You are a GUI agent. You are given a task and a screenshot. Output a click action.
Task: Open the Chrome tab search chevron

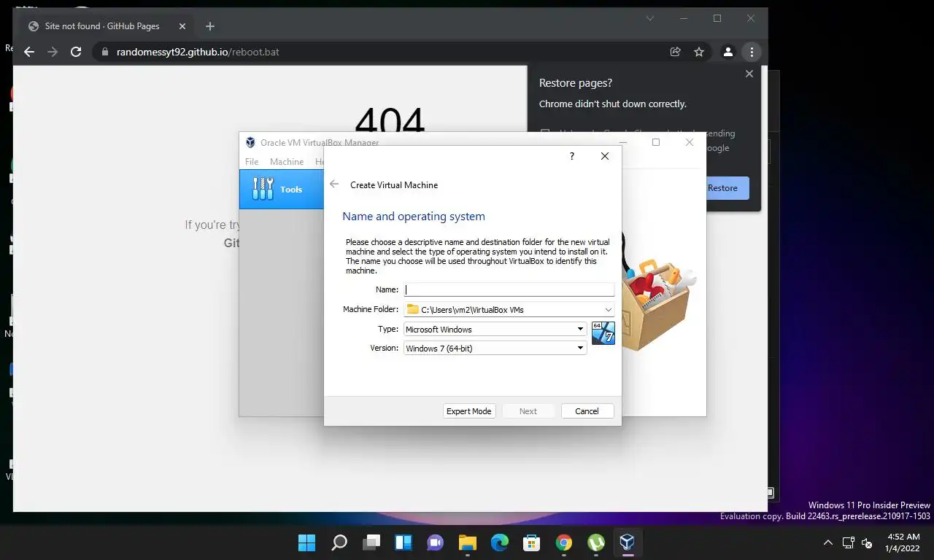[650, 18]
